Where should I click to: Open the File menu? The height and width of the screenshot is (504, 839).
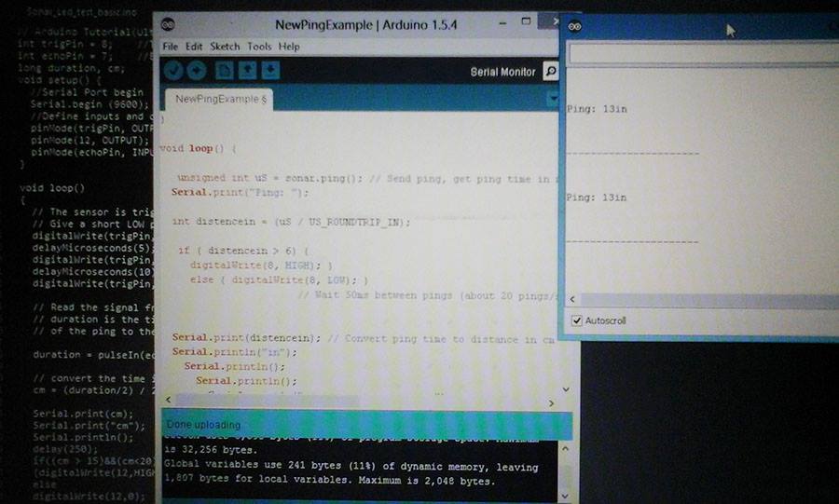171,47
